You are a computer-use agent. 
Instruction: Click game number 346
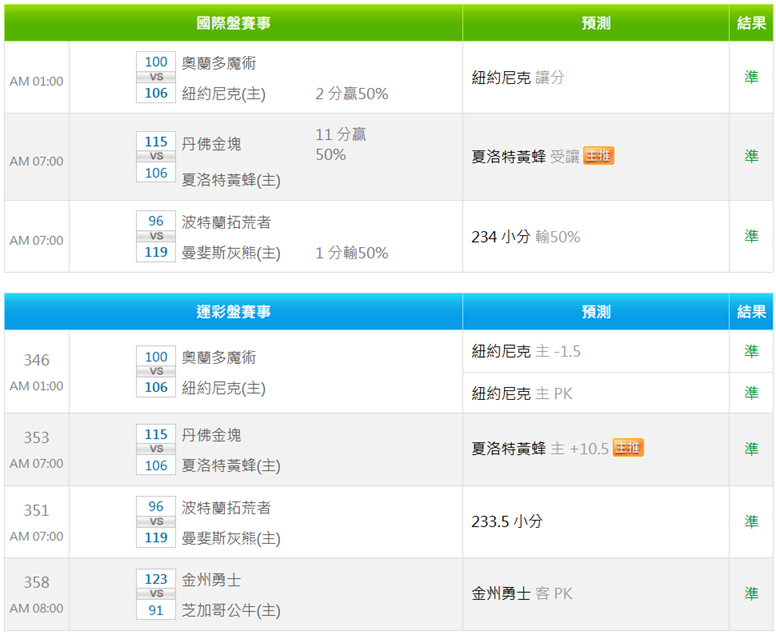coord(37,360)
